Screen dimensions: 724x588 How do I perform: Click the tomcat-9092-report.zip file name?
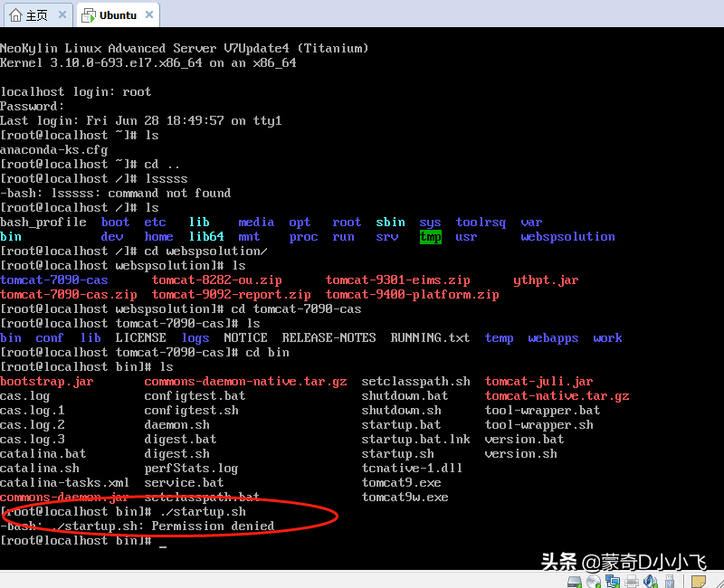tap(232, 295)
